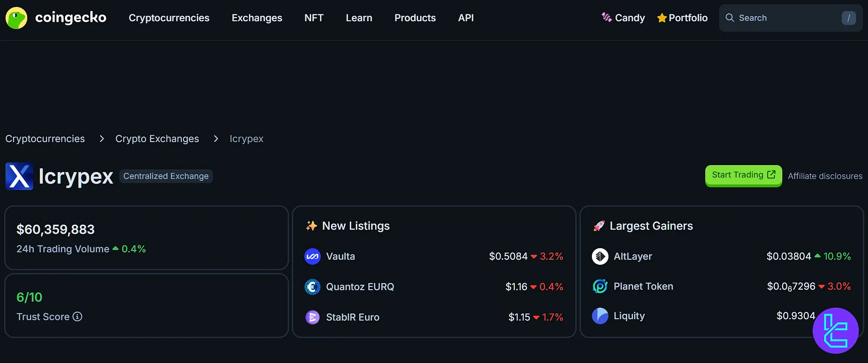Click the Quantoz EURQ coin icon

313,287
